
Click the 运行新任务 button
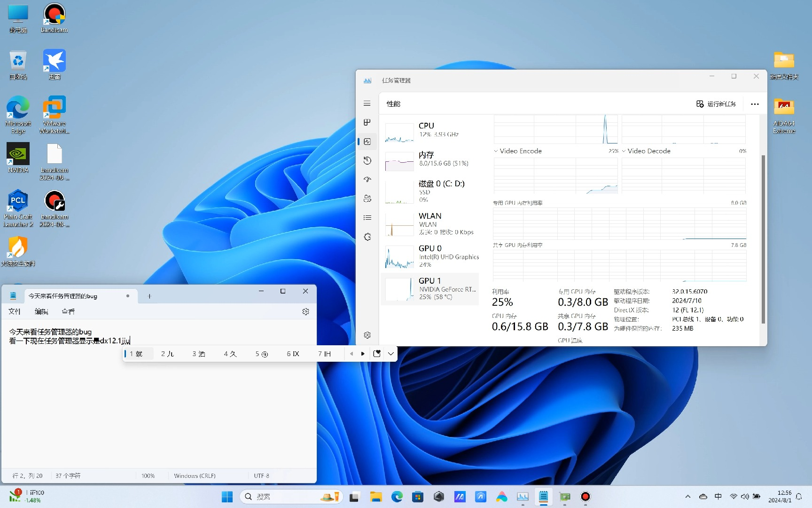[716, 104]
